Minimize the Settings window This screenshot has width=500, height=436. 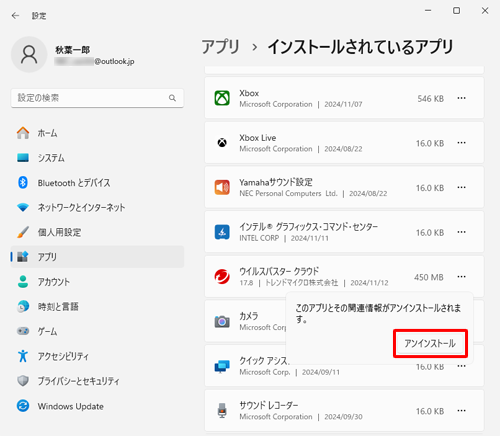428,11
